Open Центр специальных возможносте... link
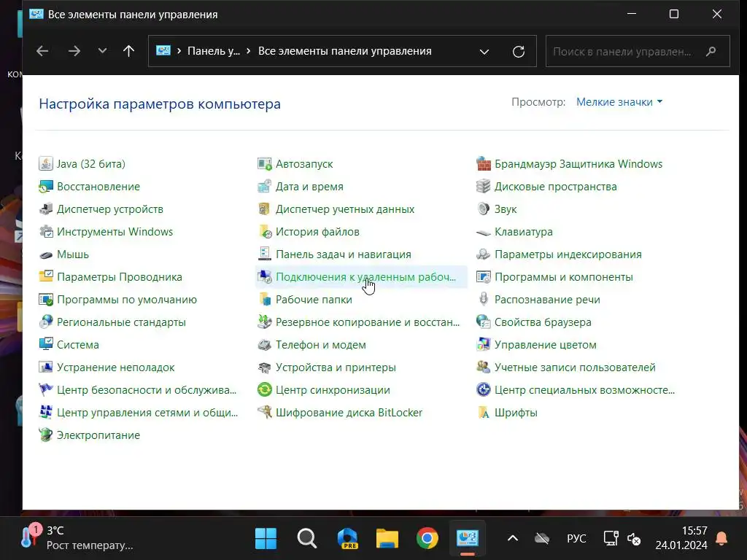 (x=584, y=390)
